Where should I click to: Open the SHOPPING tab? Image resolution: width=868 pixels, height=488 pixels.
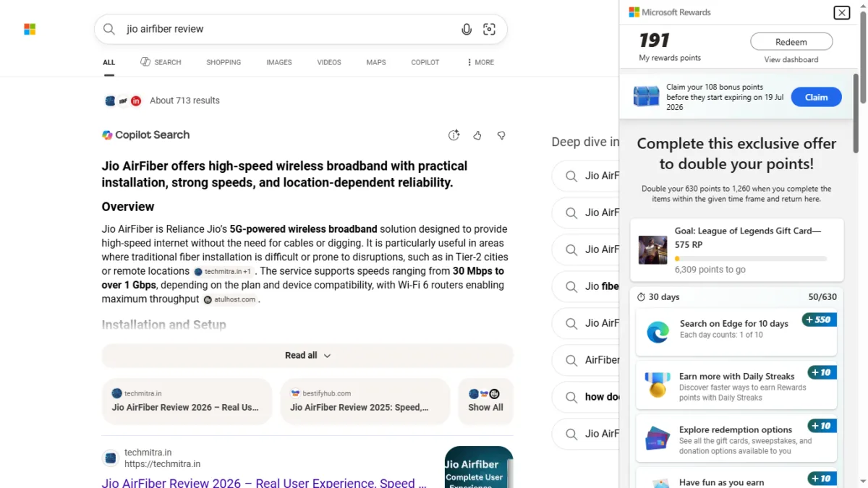point(224,62)
